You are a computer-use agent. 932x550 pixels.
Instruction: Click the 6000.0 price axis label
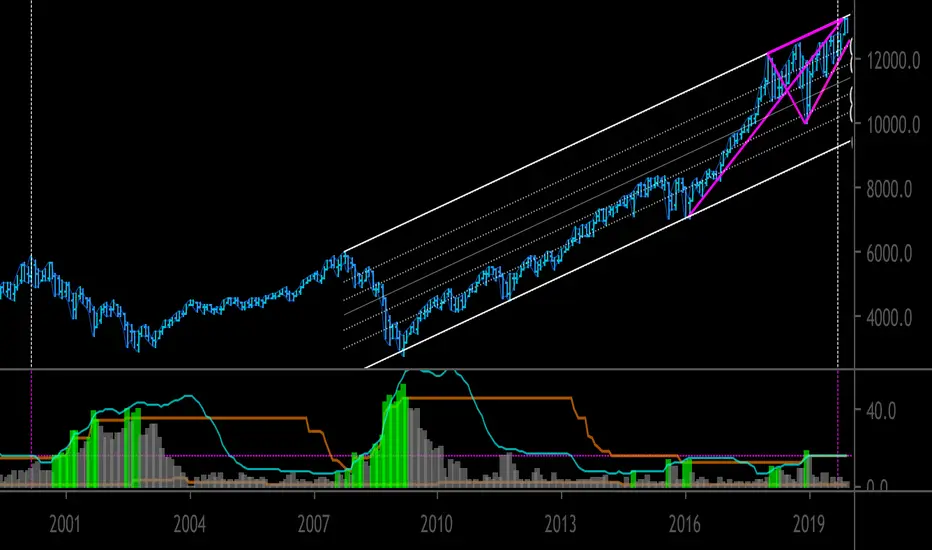pos(889,254)
